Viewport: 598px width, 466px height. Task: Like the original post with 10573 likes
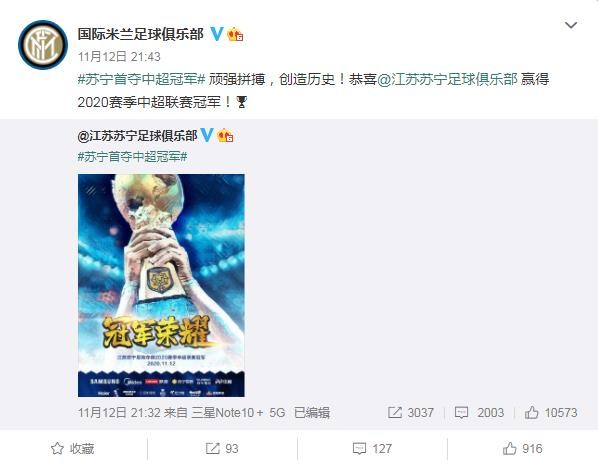(x=551, y=412)
